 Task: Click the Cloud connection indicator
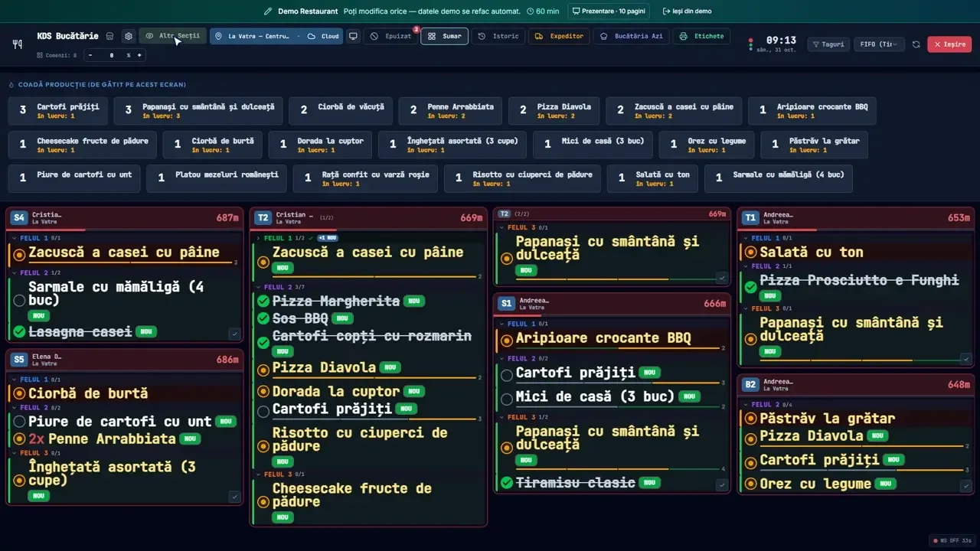[x=323, y=36]
